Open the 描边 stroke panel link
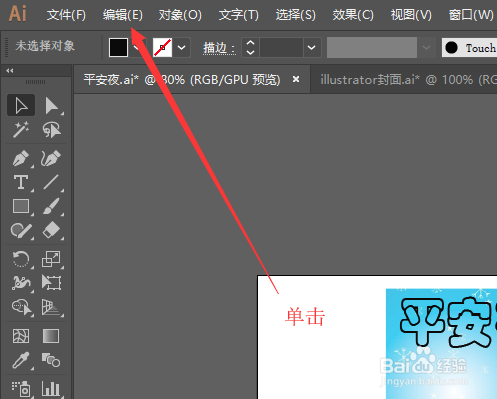This screenshot has height=399, width=497. pos(219,48)
